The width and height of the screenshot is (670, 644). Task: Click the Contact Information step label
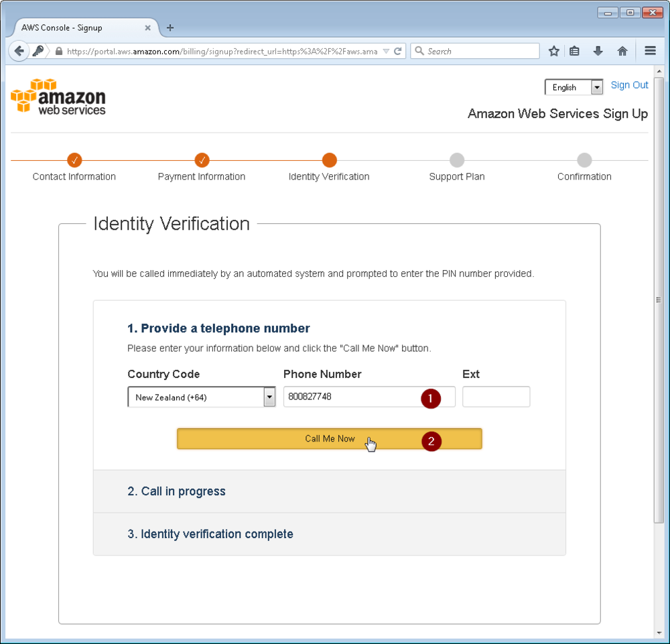[x=74, y=176]
